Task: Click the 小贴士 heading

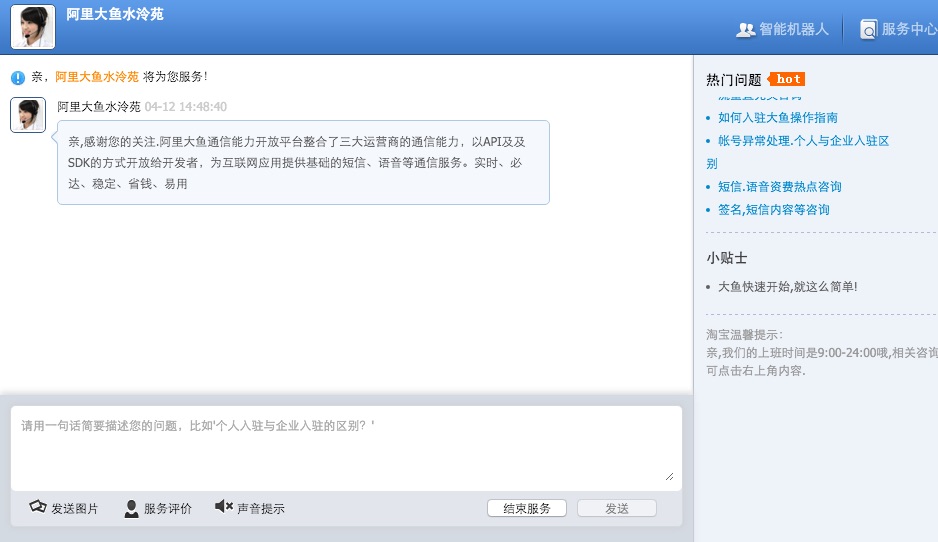Action: click(726, 258)
